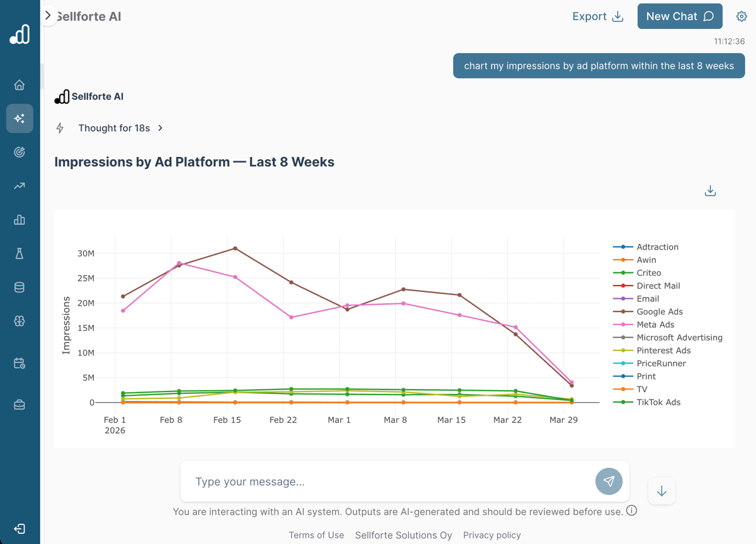Open settings gear icon
The image size is (756, 544).
742,16
